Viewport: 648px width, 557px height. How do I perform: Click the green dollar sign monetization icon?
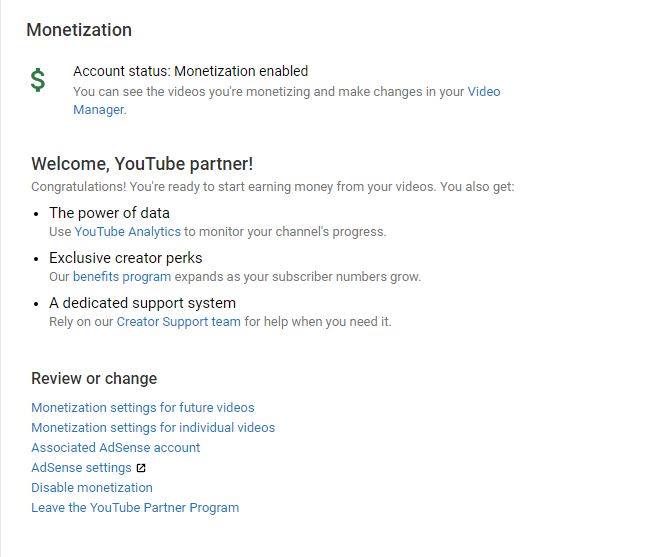(38, 80)
